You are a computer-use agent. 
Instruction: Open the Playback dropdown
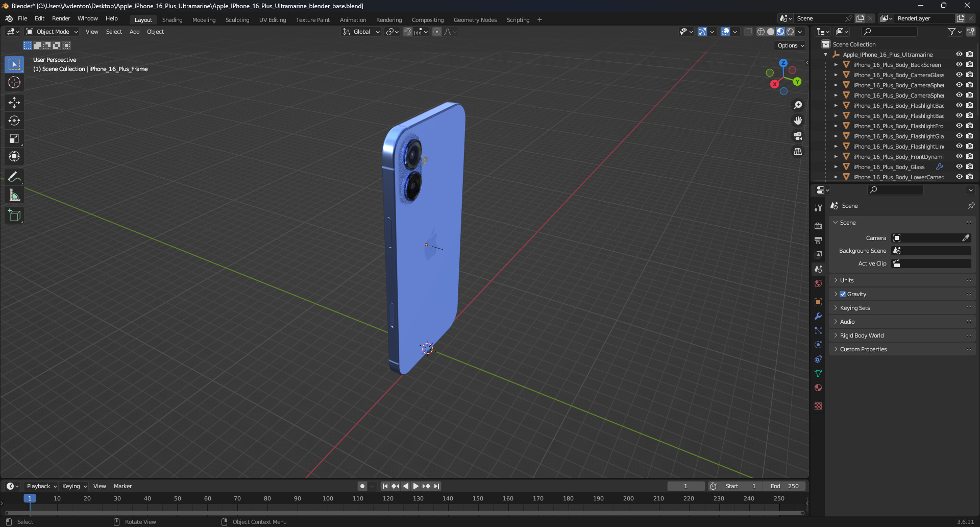coord(41,486)
